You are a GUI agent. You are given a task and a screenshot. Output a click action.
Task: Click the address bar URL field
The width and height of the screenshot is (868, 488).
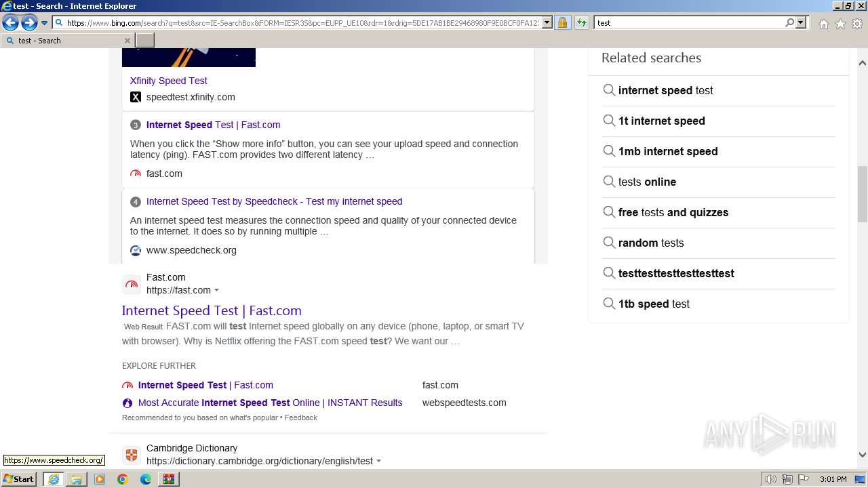[302, 22]
